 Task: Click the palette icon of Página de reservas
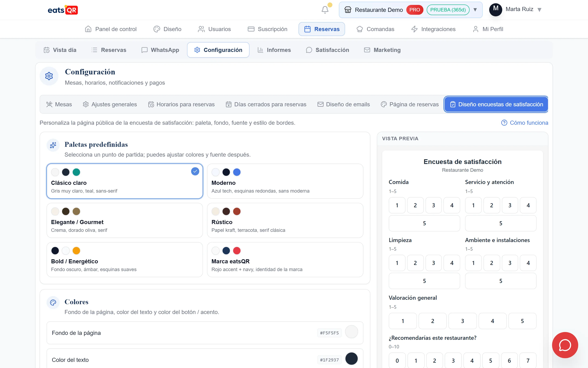384,104
